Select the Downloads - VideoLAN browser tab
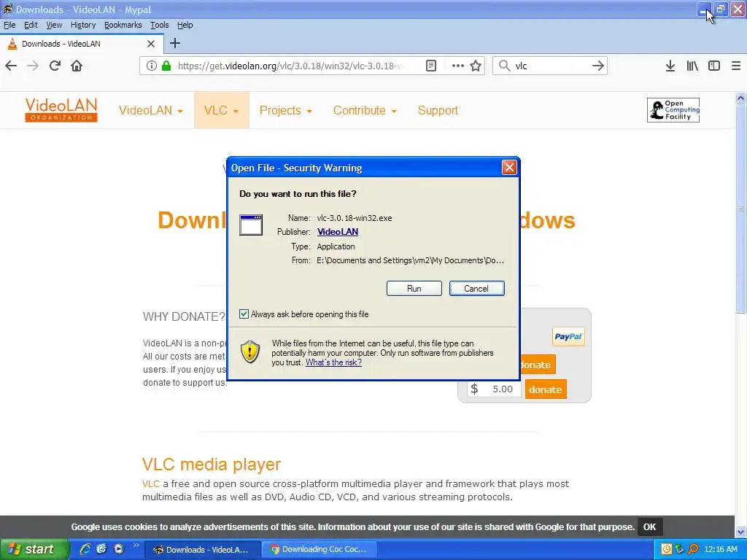The image size is (747, 560). tap(82, 44)
